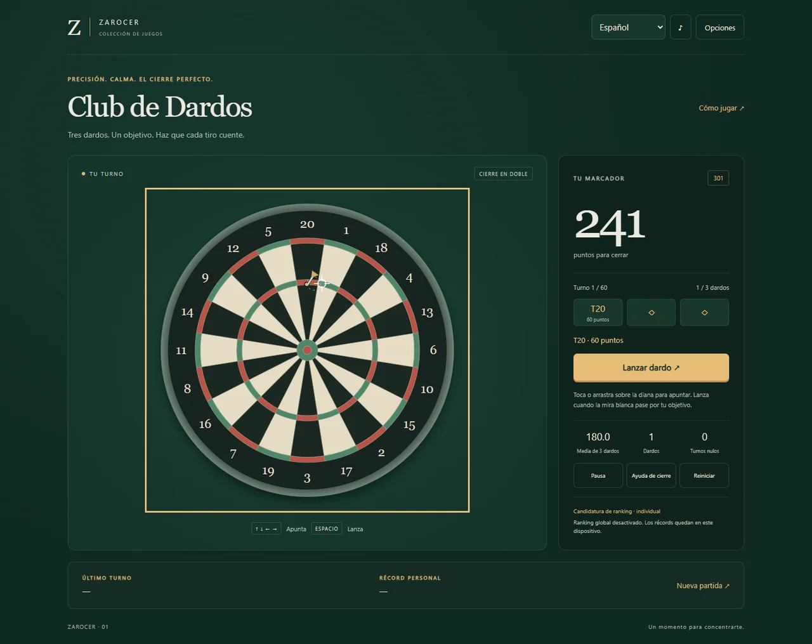Throw the dart with Lanzar dardo

click(x=651, y=367)
